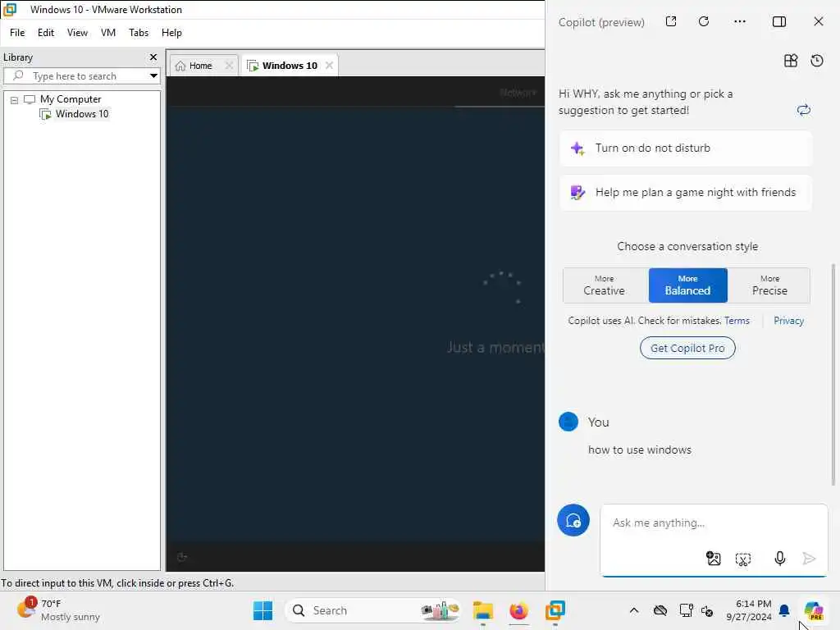Switch to the Windows 10 tab
840x630 pixels.
[x=290, y=66]
